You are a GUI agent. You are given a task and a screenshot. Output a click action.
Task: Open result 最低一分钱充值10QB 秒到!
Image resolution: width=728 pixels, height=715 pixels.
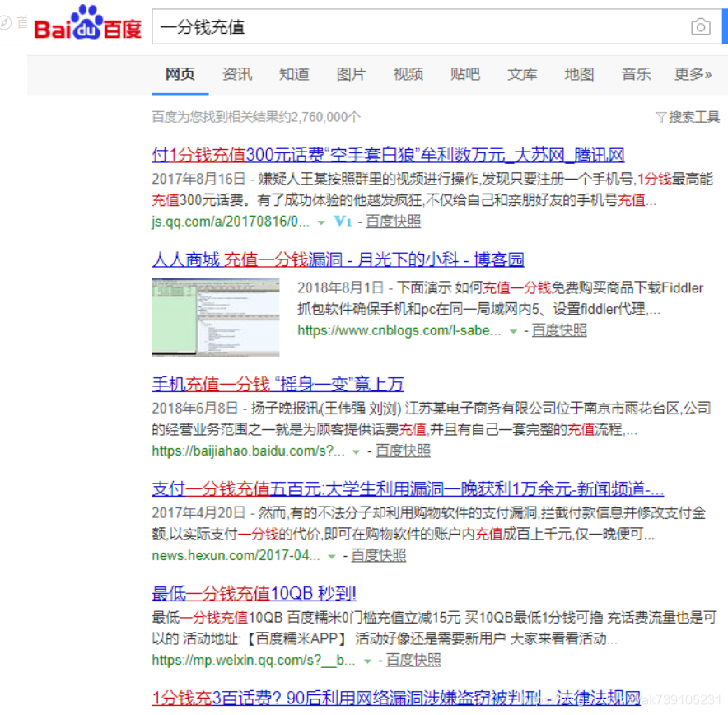(x=254, y=593)
